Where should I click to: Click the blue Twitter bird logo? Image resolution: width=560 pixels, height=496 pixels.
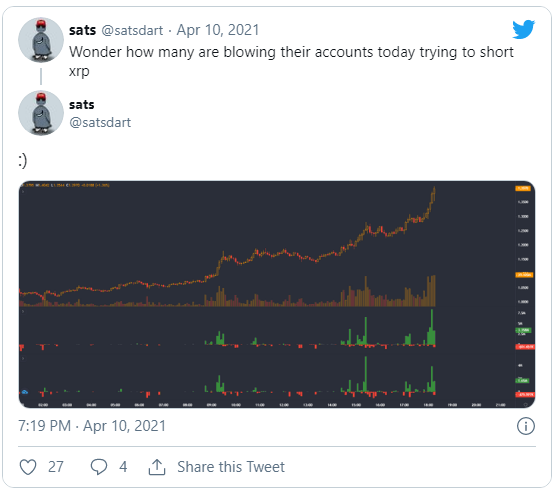point(523,29)
